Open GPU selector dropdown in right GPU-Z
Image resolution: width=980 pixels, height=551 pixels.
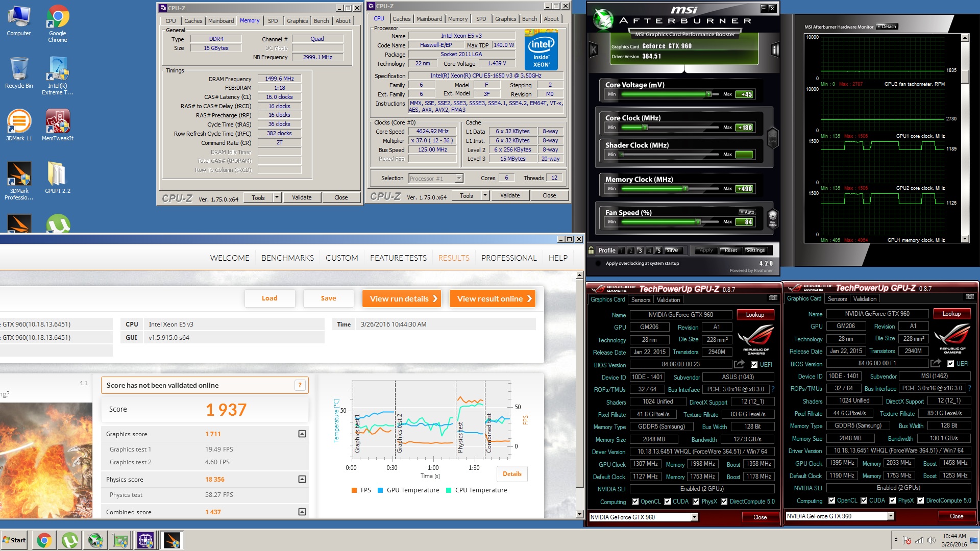pos(891,516)
